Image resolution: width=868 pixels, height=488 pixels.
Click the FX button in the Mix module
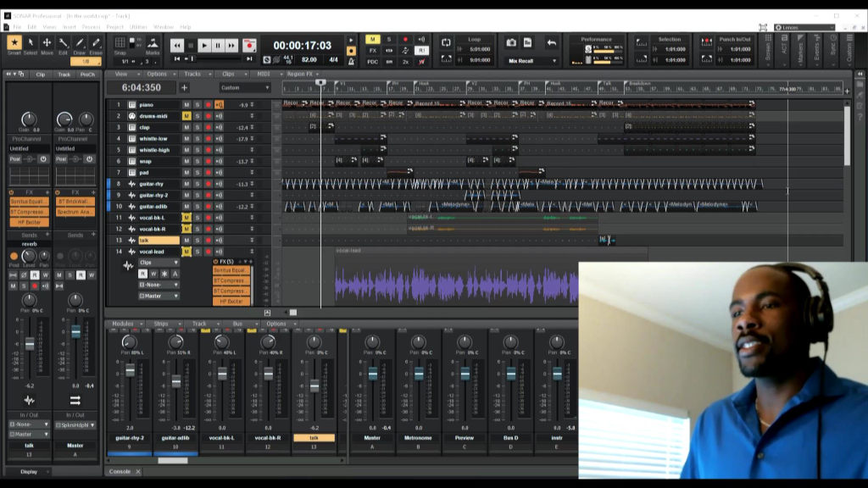click(373, 50)
